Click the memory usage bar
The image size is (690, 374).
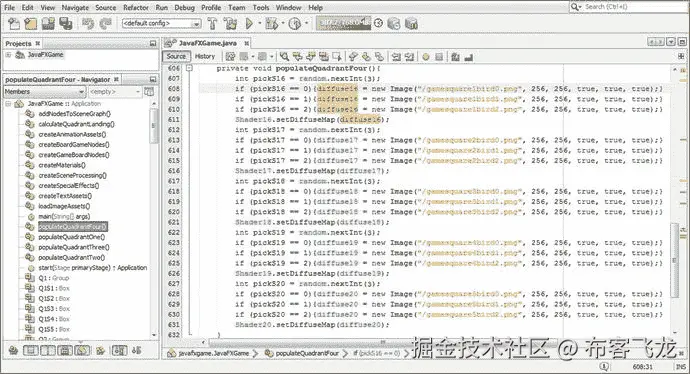[343, 23]
